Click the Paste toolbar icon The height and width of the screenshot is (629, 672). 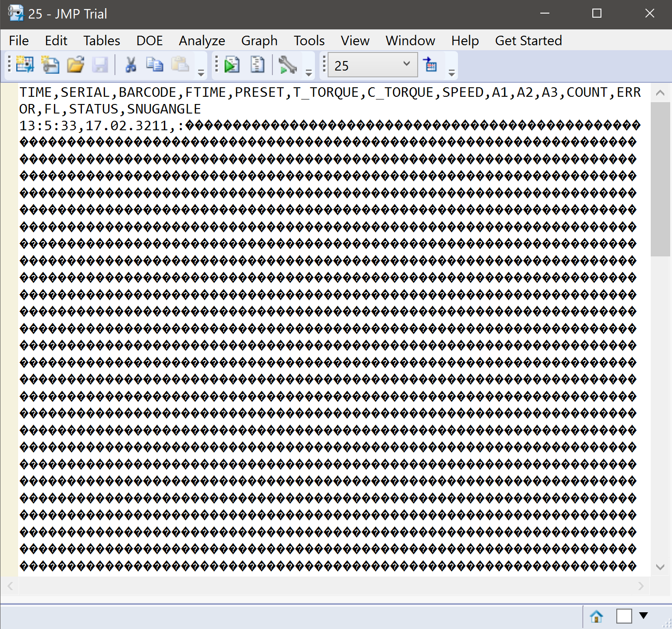180,65
